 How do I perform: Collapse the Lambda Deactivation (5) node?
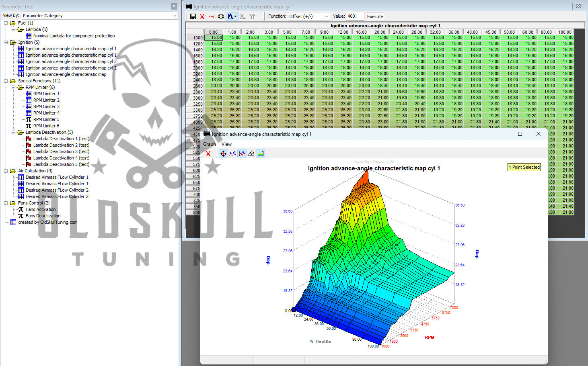pos(14,132)
